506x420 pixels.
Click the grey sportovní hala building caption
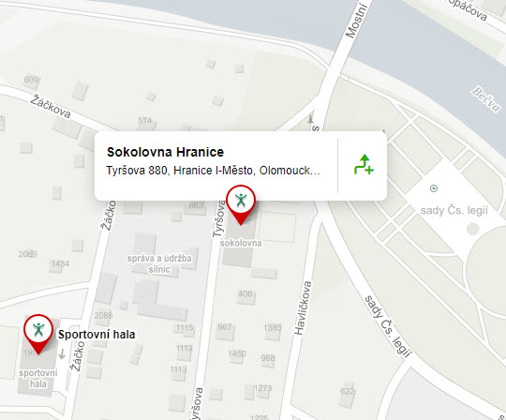click(38, 378)
